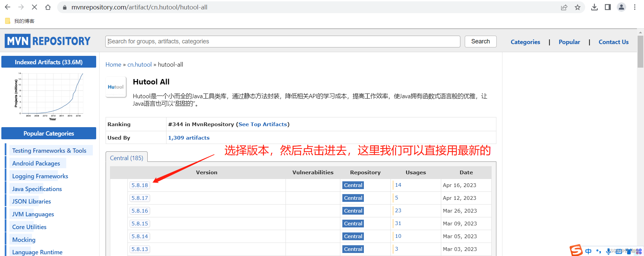Click the browser forward arrow
This screenshot has width=644, height=256.
point(21,7)
